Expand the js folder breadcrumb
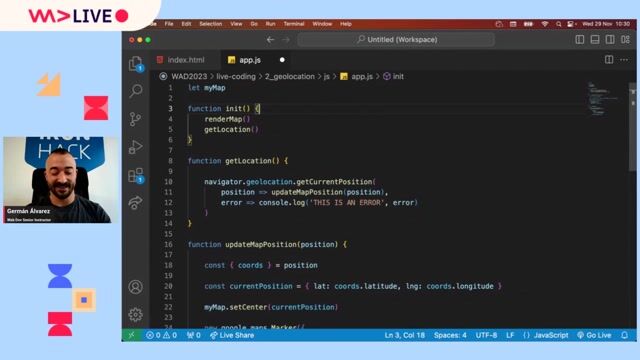The height and width of the screenshot is (360, 640). tap(327, 76)
